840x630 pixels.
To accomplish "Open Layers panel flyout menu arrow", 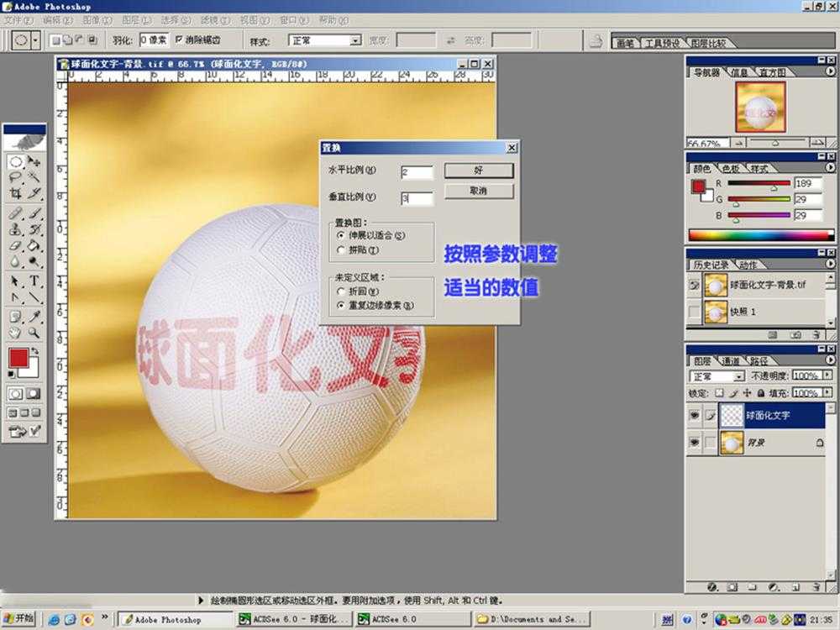I will [830, 360].
